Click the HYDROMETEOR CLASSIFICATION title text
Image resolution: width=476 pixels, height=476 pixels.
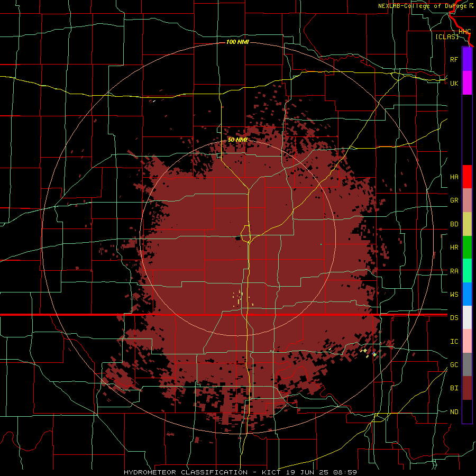tap(186, 472)
